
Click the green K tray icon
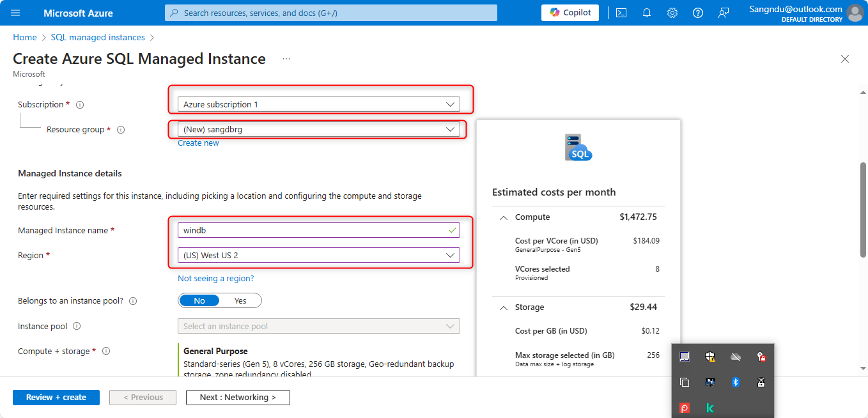(x=710, y=408)
